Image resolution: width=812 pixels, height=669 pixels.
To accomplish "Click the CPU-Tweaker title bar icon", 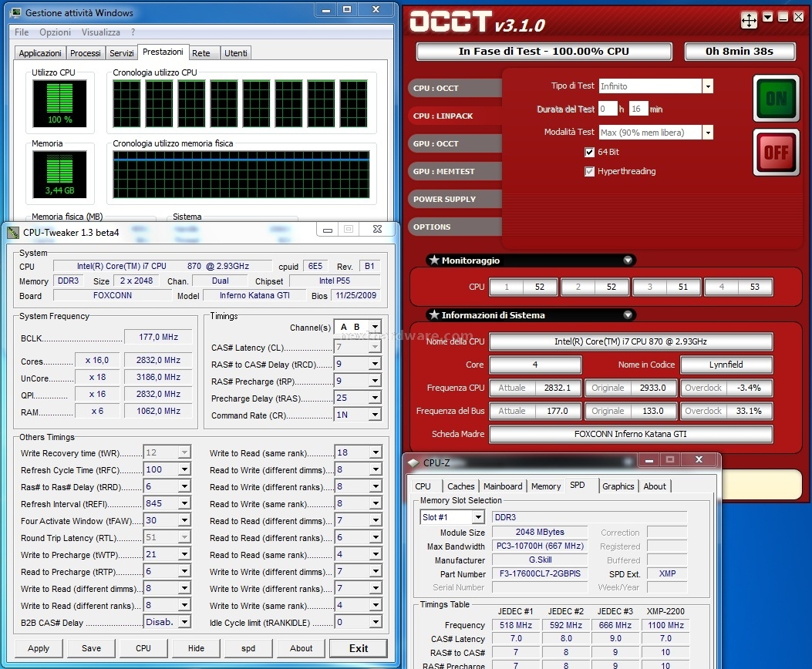I will [13, 232].
